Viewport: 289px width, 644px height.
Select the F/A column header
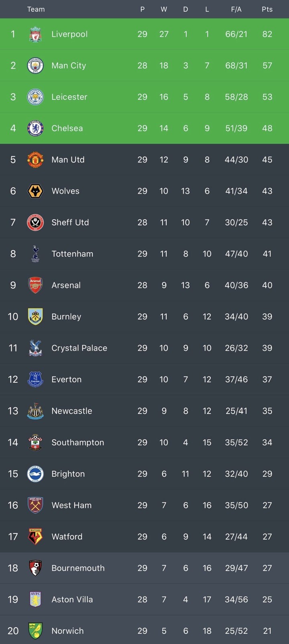coord(236,9)
